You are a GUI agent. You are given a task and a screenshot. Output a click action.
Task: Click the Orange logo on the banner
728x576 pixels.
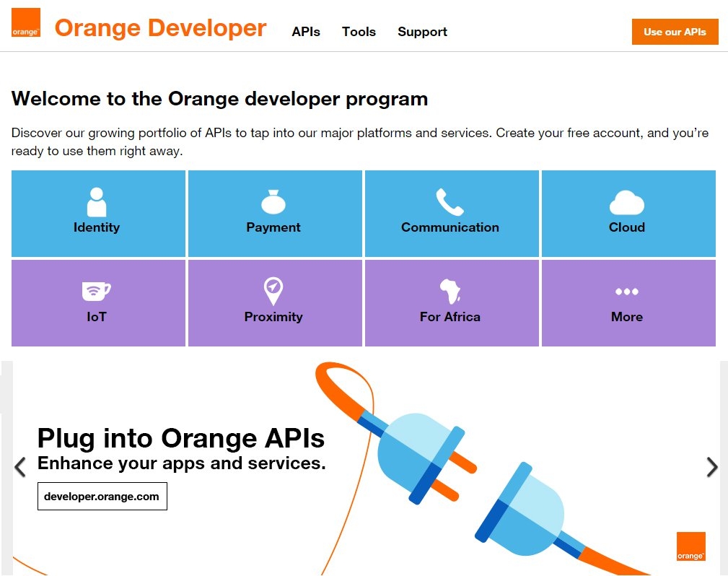pyautogui.click(x=691, y=546)
